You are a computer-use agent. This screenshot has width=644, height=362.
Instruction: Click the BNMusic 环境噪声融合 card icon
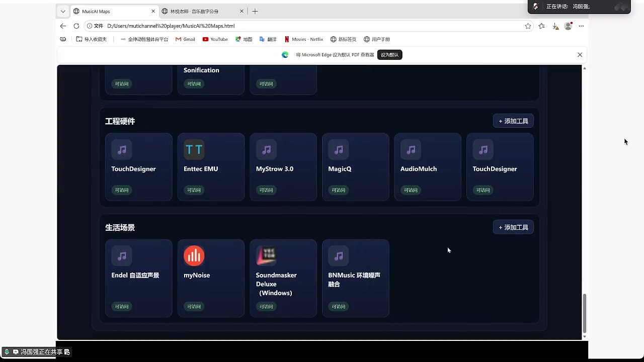pos(339,256)
